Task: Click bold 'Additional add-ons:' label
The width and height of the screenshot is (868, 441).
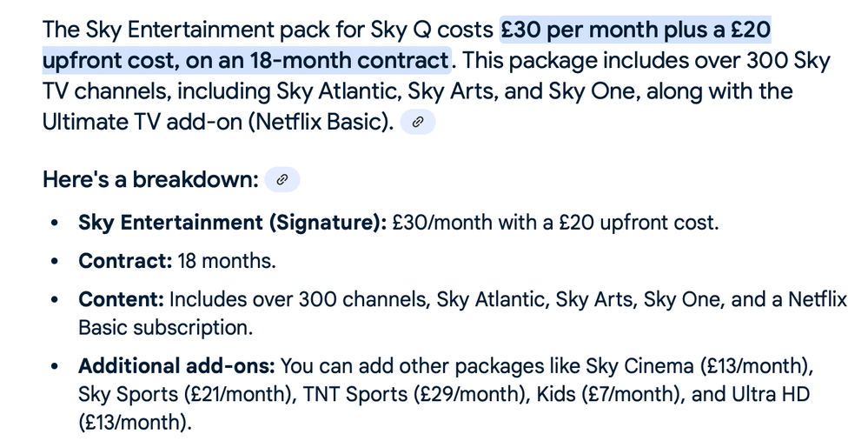Action: (x=176, y=366)
